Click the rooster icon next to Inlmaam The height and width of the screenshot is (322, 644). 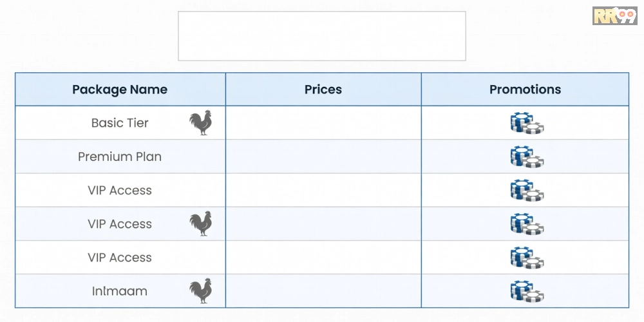pyautogui.click(x=201, y=291)
